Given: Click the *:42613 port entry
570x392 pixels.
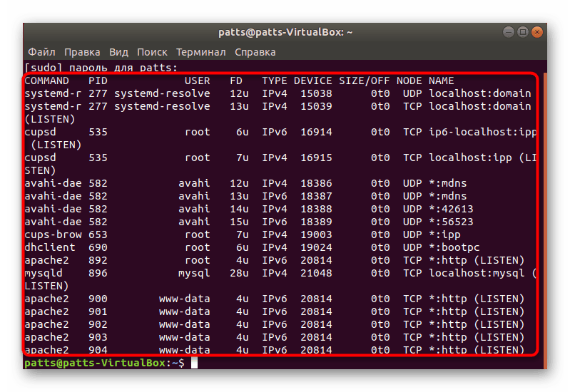Looking at the screenshot, I should 451,209.
